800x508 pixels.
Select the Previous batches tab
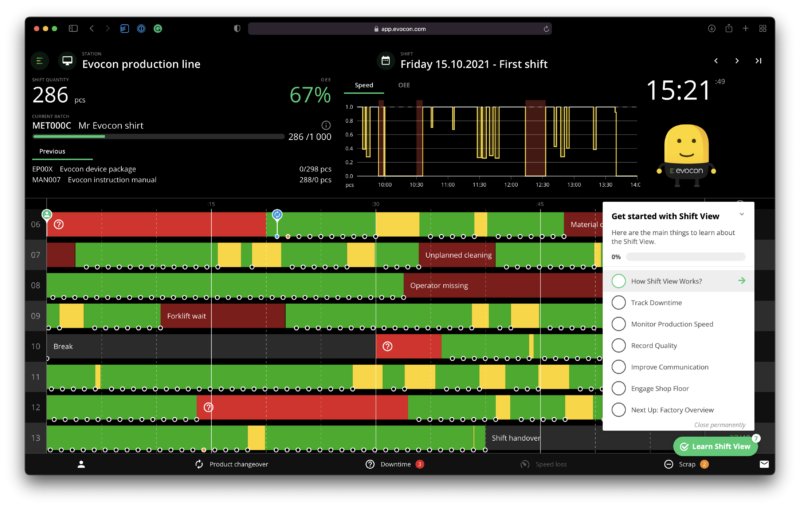click(x=52, y=151)
